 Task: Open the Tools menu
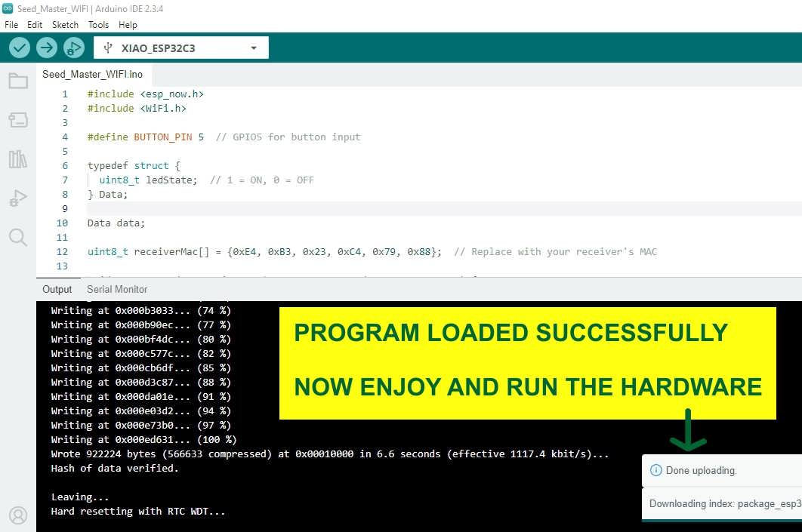[x=98, y=25]
